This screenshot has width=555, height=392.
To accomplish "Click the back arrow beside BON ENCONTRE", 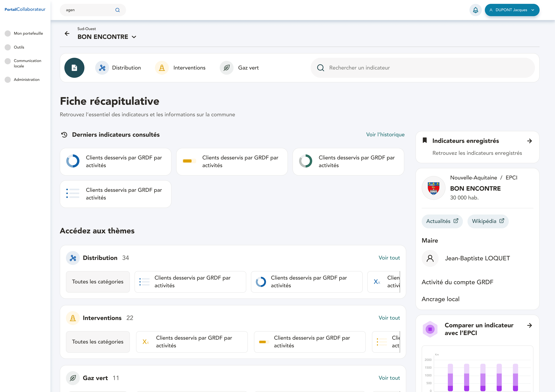I will [67, 34].
